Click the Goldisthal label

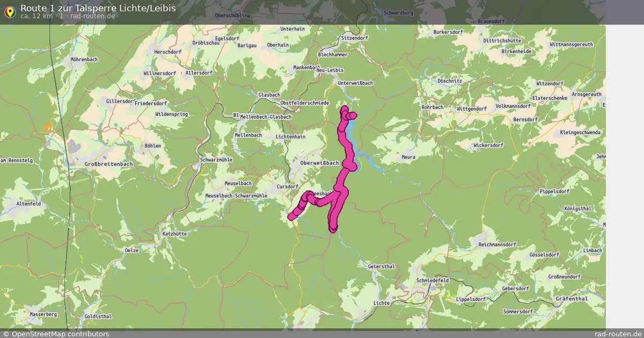click(98, 317)
